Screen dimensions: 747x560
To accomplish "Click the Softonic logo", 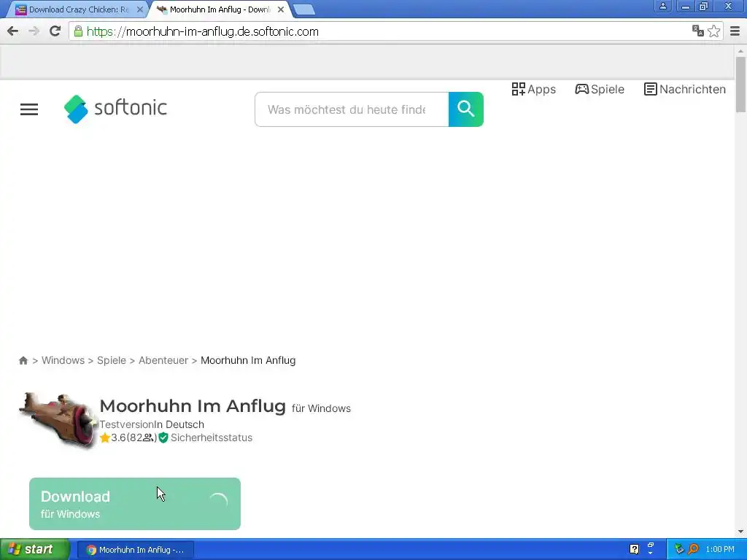I will pos(115,109).
